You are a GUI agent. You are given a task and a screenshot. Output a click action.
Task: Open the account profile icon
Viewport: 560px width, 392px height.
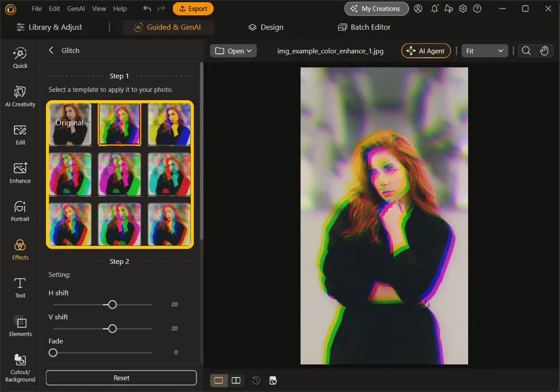tap(418, 8)
